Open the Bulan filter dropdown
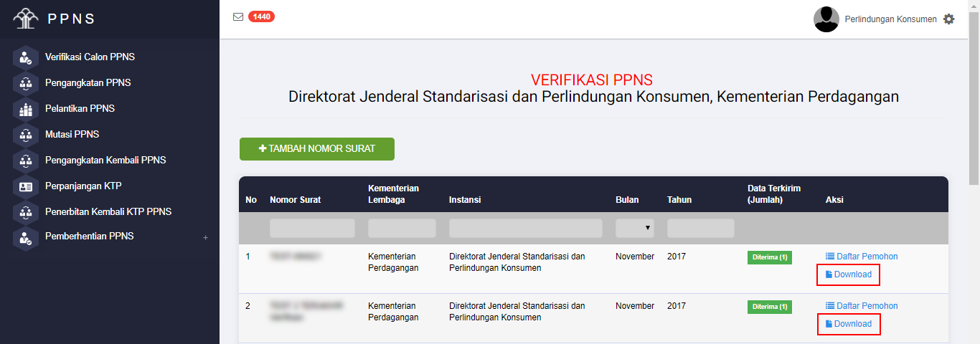Screen dimensions: 980x344 (x=636, y=228)
